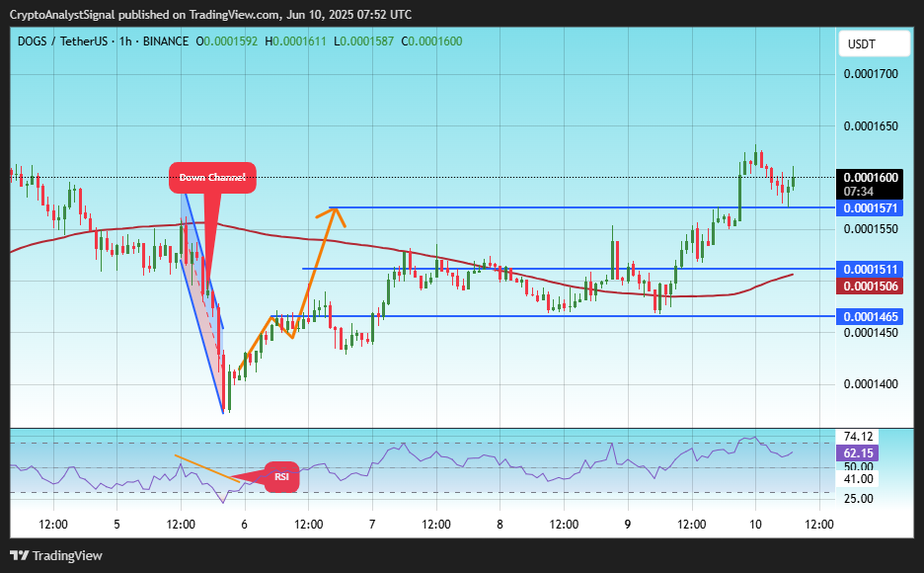Click the BINANCE exchange text
924x573 pixels.
pyautogui.click(x=166, y=41)
